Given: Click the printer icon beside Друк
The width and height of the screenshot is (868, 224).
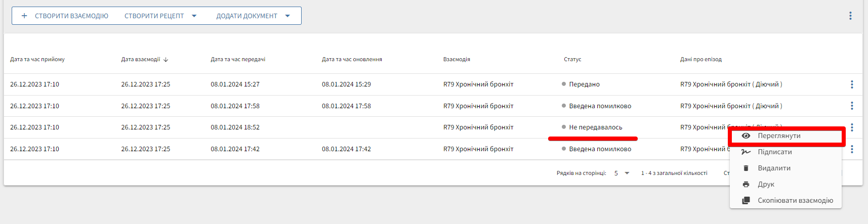Looking at the screenshot, I should point(746,185).
